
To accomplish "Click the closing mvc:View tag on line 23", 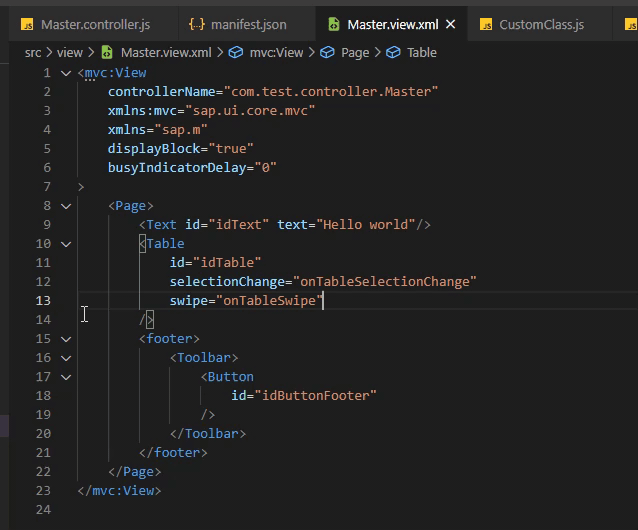I will 119,491.
